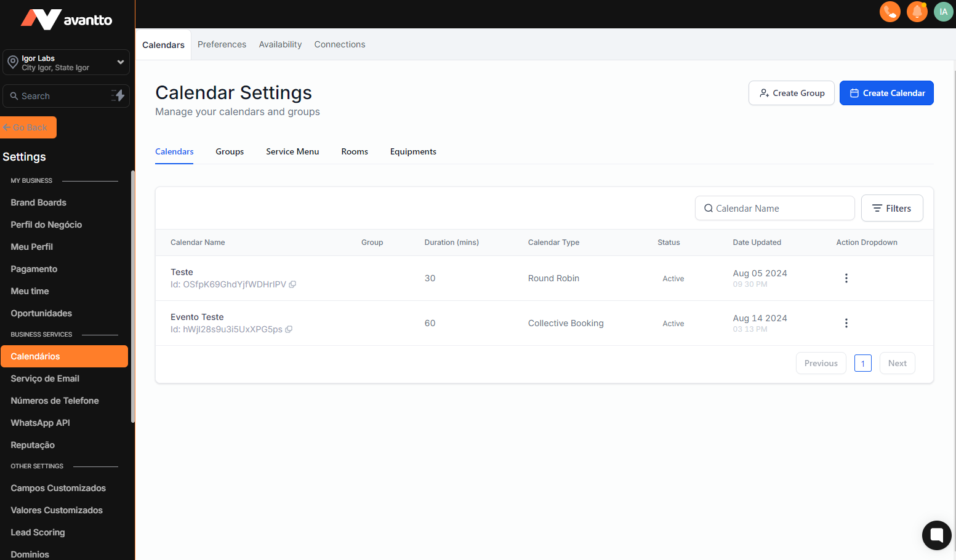Open WhatsApp API in the sidebar
The width and height of the screenshot is (956, 560).
pos(40,423)
